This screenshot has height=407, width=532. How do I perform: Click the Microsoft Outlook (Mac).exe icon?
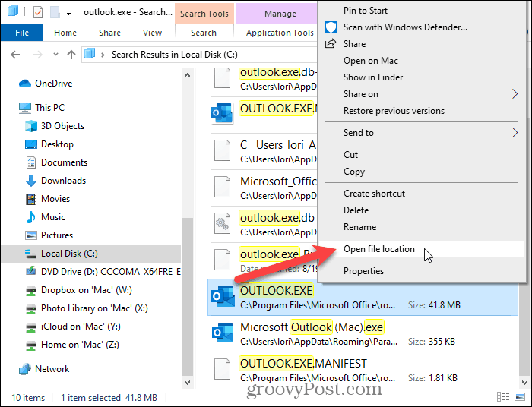(x=222, y=333)
